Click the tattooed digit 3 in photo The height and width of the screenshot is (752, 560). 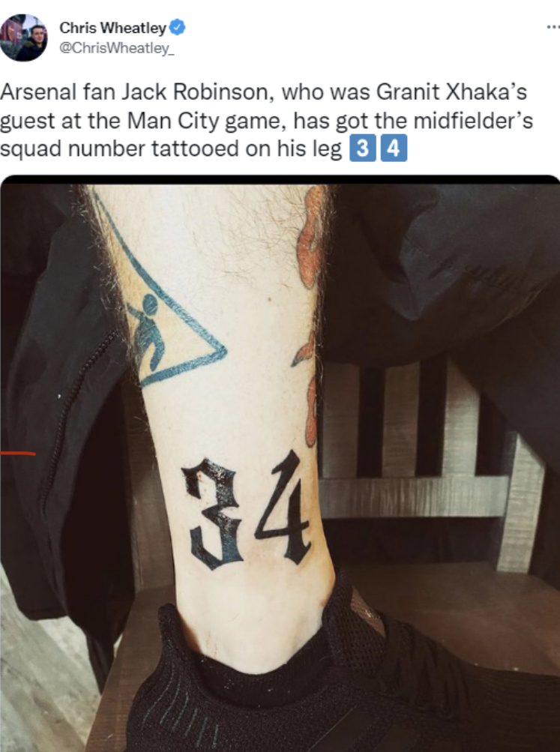pos(211,514)
